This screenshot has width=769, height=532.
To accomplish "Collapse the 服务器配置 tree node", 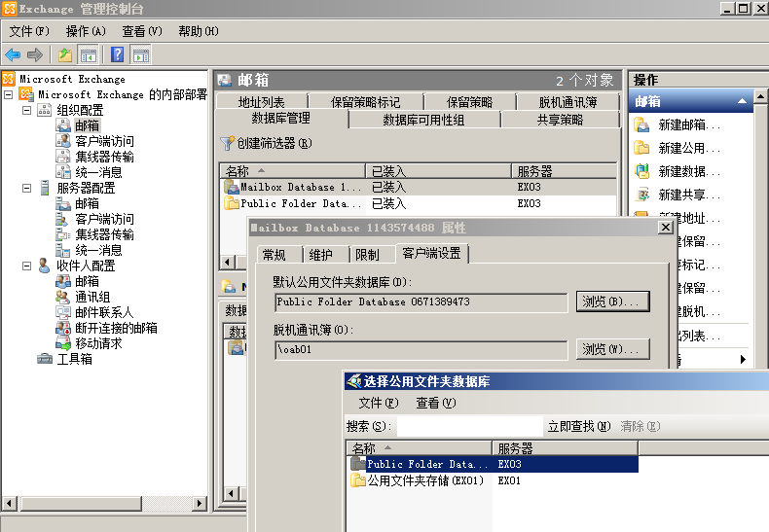I will pyautogui.click(x=27, y=188).
